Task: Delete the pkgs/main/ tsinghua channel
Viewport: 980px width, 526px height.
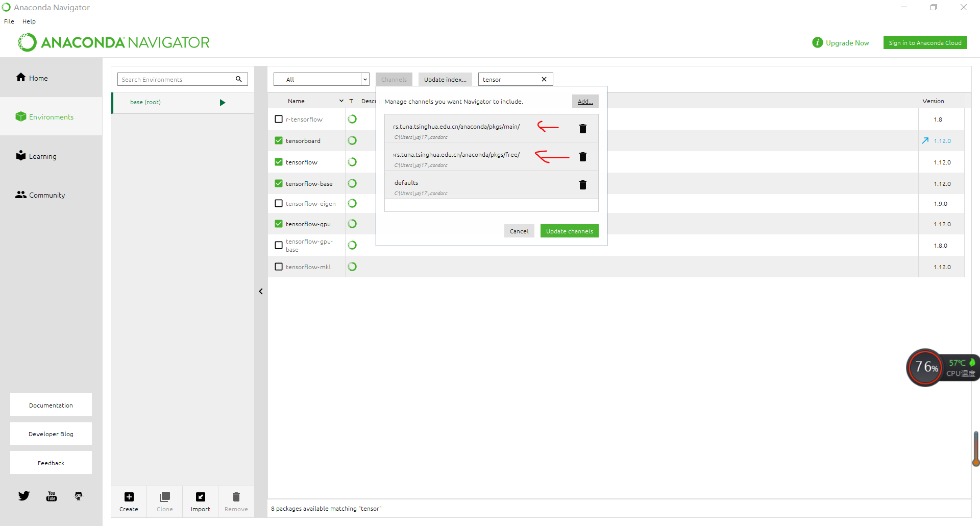Action: [x=583, y=129]
